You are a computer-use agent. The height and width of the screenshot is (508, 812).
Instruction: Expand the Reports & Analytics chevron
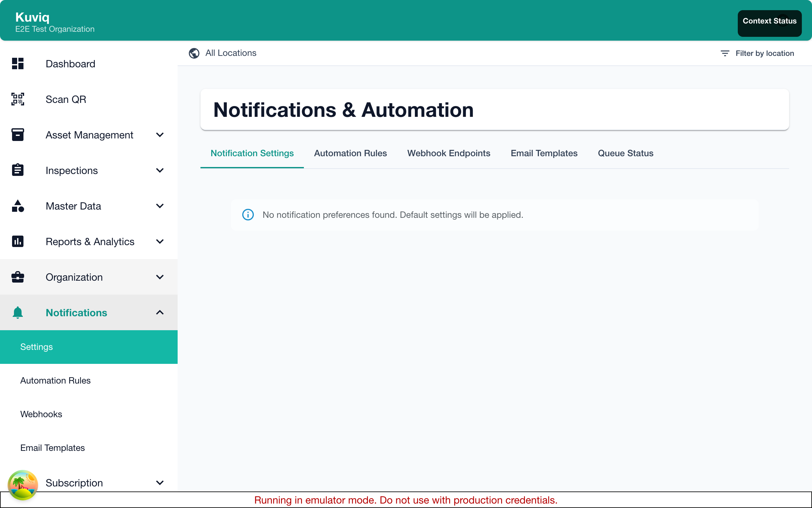[x=160, y=242]
